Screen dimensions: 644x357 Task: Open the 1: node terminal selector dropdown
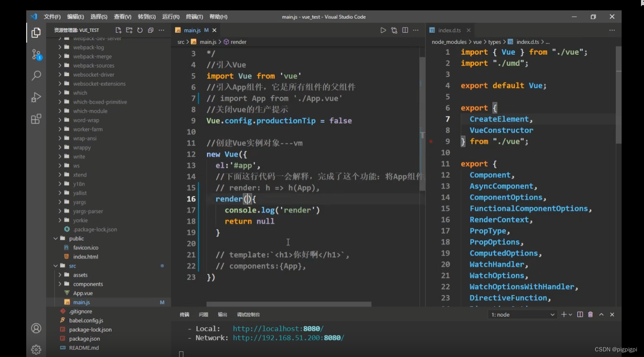[x=523, y=315]
